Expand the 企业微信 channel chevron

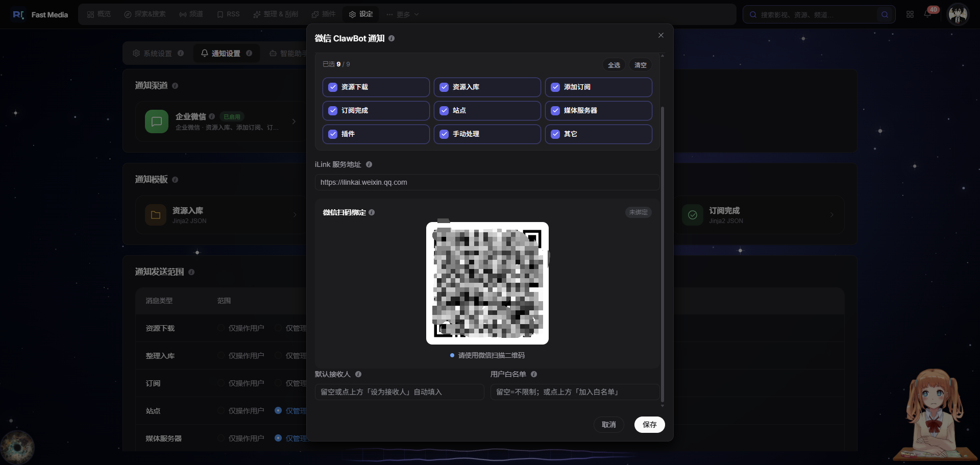click(x=294, y=121)
